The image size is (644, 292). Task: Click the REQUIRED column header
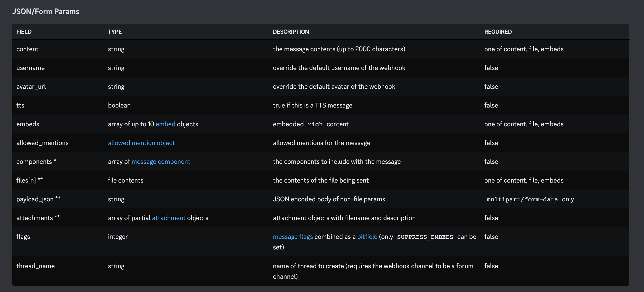click(x=498, y=32)
